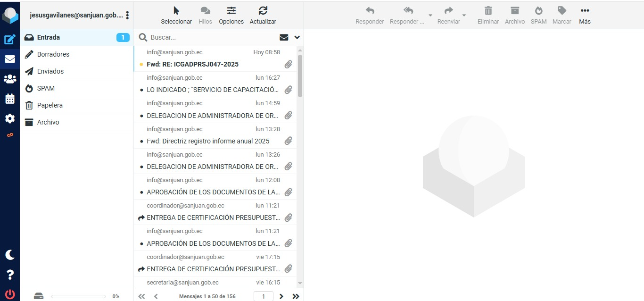Toggle the unread envelope filter

(284, 37)
